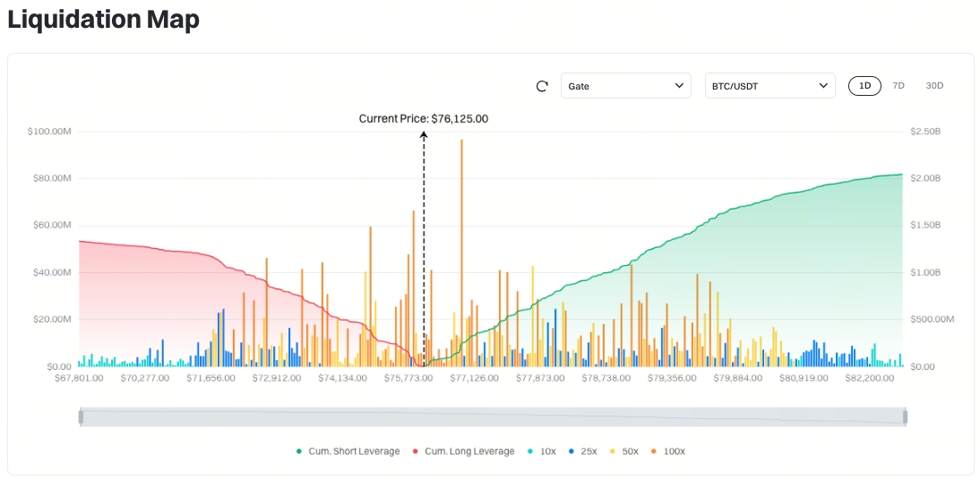Toggle the 25x legend entry
This screenshot has width=980, height=480.
(584, 451)
